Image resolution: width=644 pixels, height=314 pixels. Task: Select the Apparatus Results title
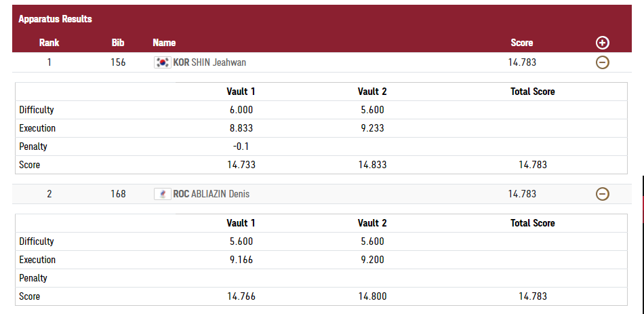(55, 19)
